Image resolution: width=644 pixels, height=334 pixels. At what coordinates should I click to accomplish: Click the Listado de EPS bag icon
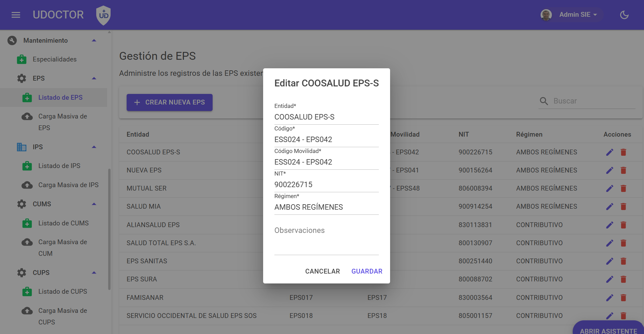pyautogui.click(x=27, y=97)
